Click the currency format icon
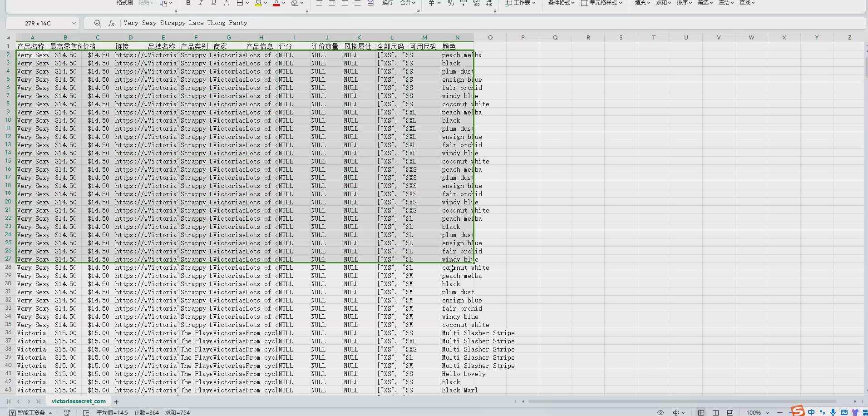This screenshot has width=868, height=416. (x=431, y=3)
